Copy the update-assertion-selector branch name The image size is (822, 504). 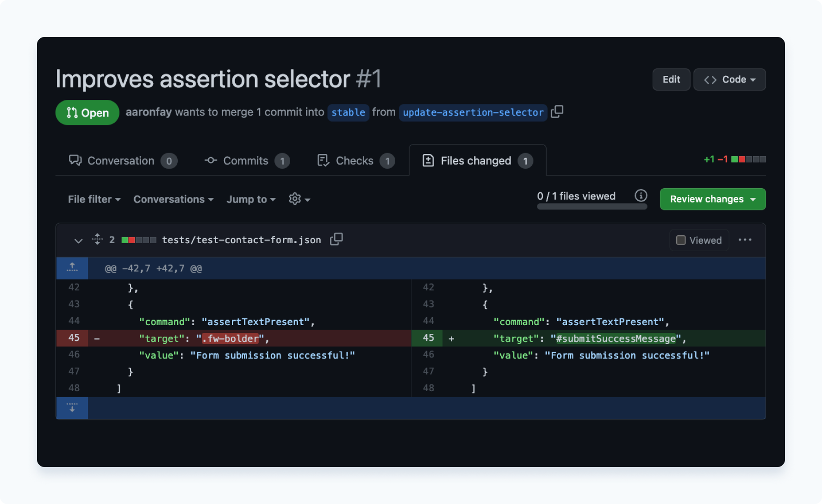pyautogui.click(x=557, y=111)
